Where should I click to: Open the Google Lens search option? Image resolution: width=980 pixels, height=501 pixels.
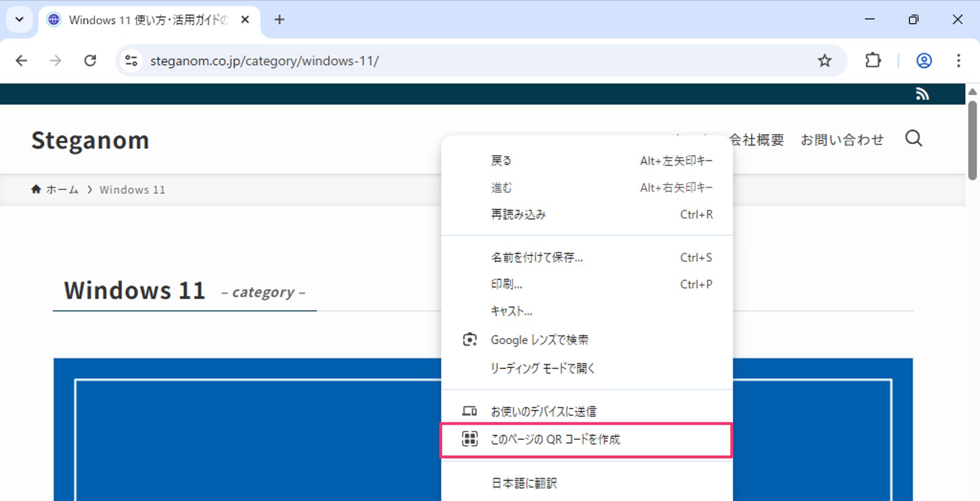coord(540,340)
